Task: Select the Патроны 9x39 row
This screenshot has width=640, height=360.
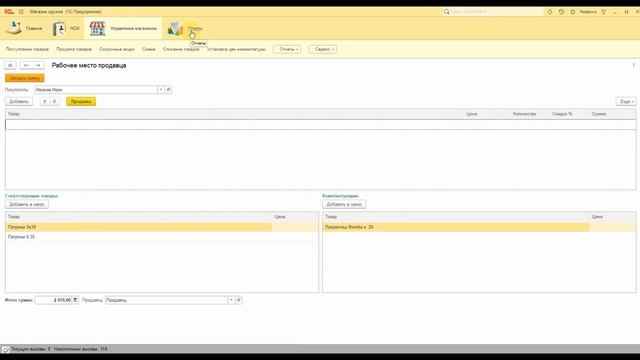Action: (162, 227)
